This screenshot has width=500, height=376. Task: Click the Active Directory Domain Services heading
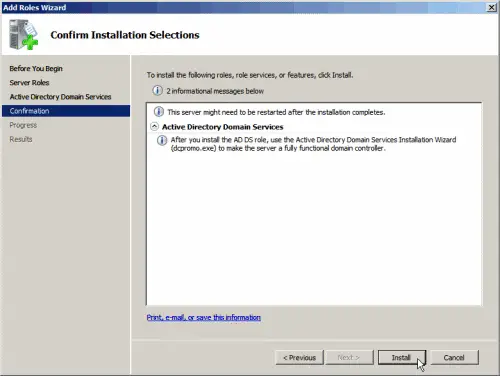(222, 127)
